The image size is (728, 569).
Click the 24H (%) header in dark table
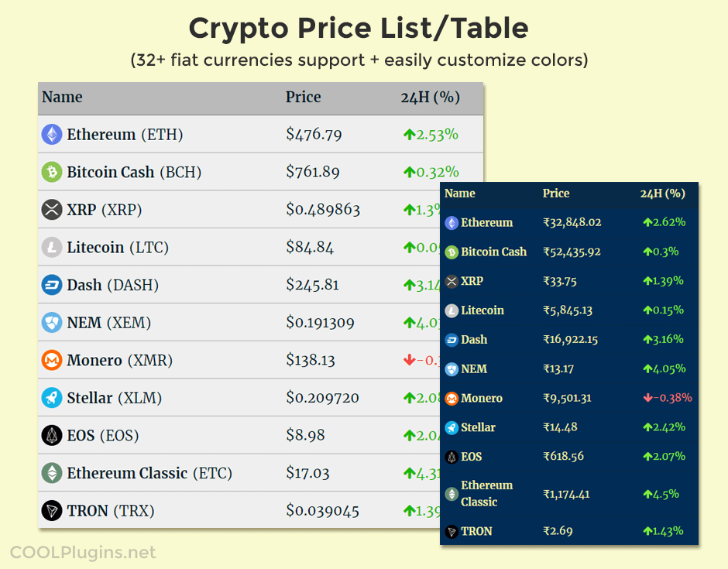click(x=663, y=194)
